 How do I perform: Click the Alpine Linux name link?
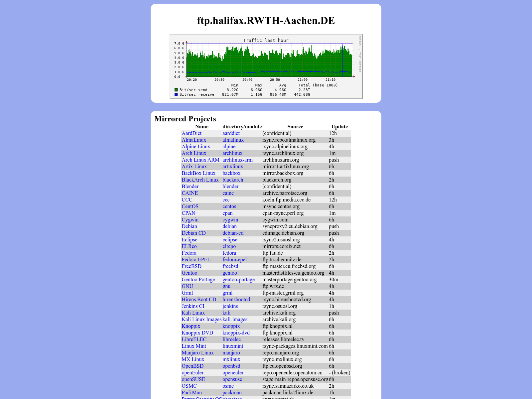tap(196, 147)
